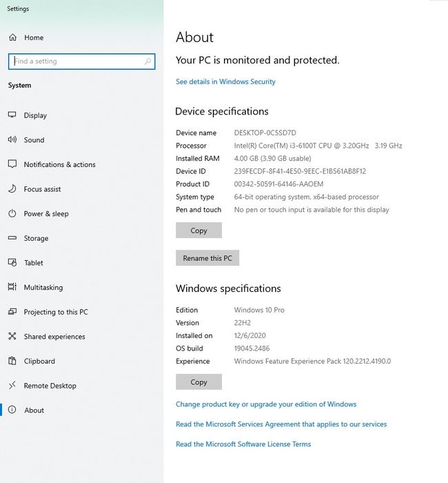This screenshot has height=483, width=448.
Task: Select edition value Windows 10 Pro
Action: pos(259,310)
